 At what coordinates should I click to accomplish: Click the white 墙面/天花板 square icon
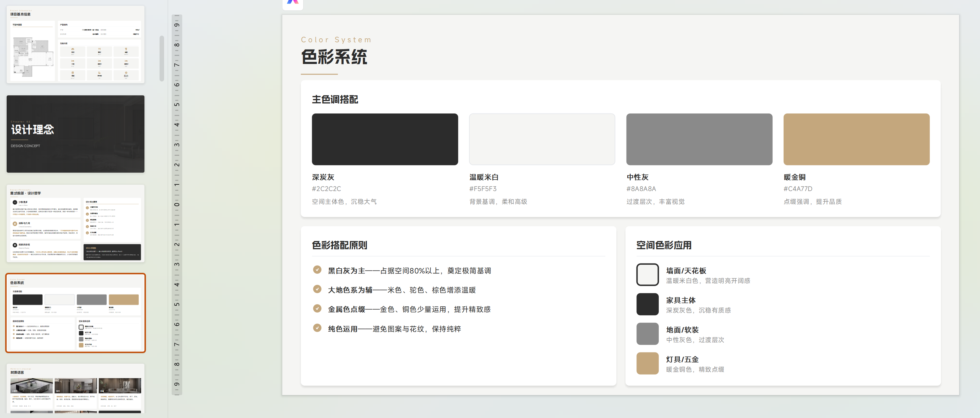click(x=647, y=274)
